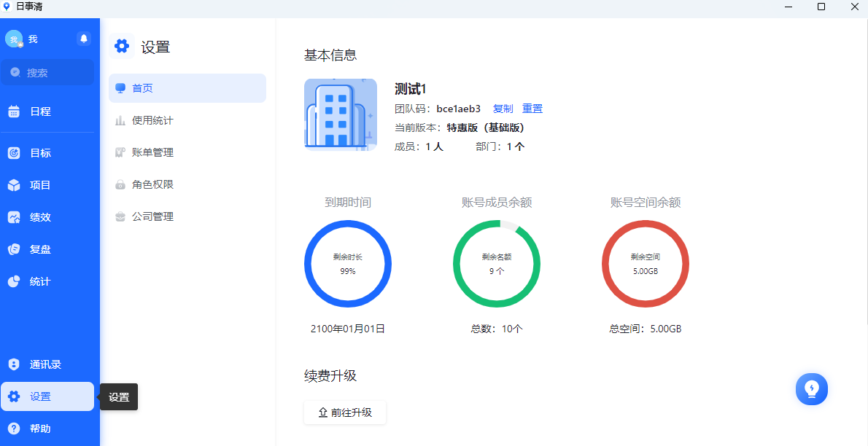Open 角色权限 role permissions
Viewport: 868px width, 446px height.
(x=152, y=184)
